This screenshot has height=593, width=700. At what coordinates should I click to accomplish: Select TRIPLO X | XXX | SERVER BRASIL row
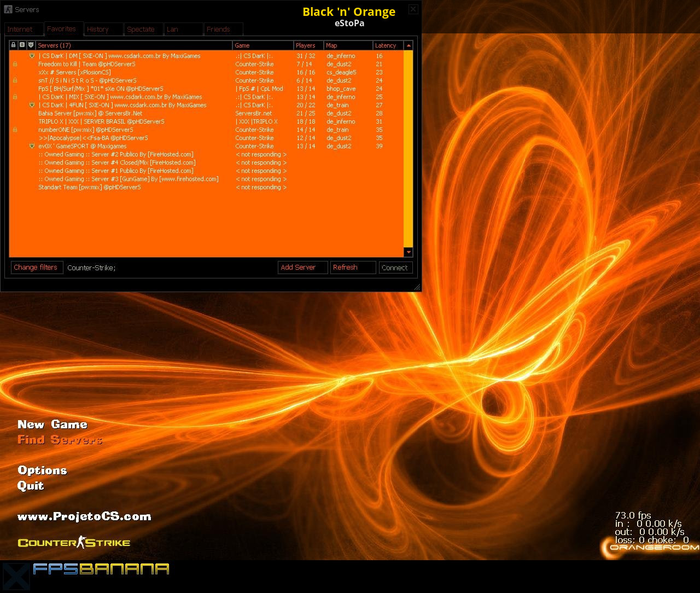coord(206,121)
